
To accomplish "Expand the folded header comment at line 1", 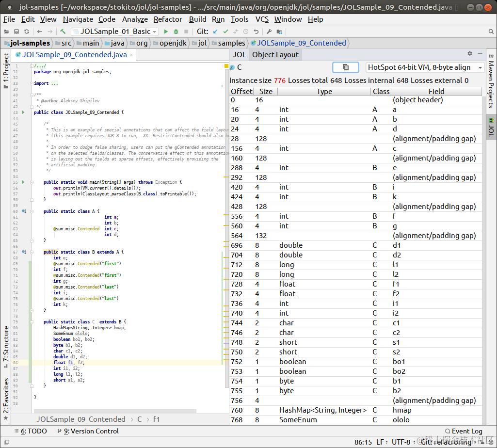I will (32, 66).
